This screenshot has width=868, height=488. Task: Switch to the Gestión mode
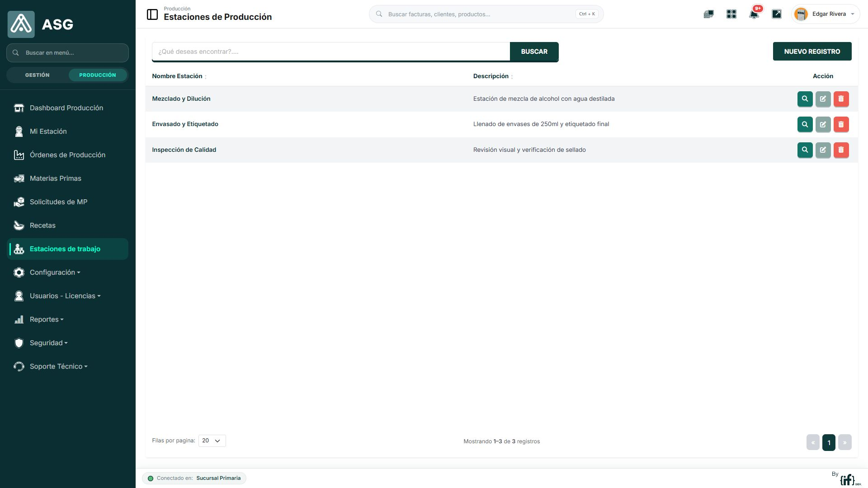point(38,75)
